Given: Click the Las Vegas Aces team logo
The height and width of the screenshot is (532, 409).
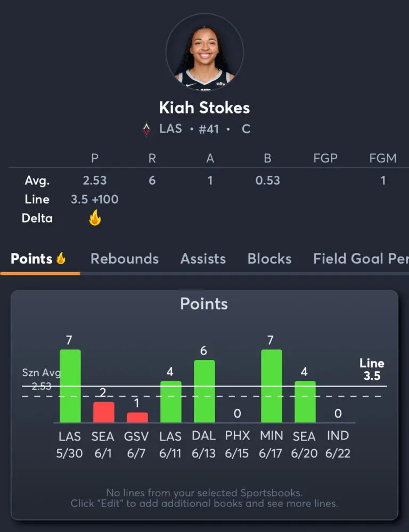Looking at the screenshot, I should [146, 129].
